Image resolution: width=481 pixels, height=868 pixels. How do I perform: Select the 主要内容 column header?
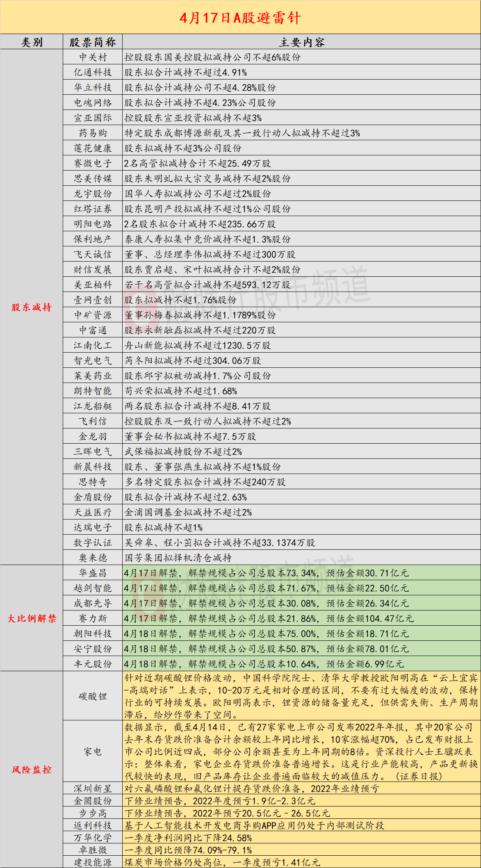[302, 42]
